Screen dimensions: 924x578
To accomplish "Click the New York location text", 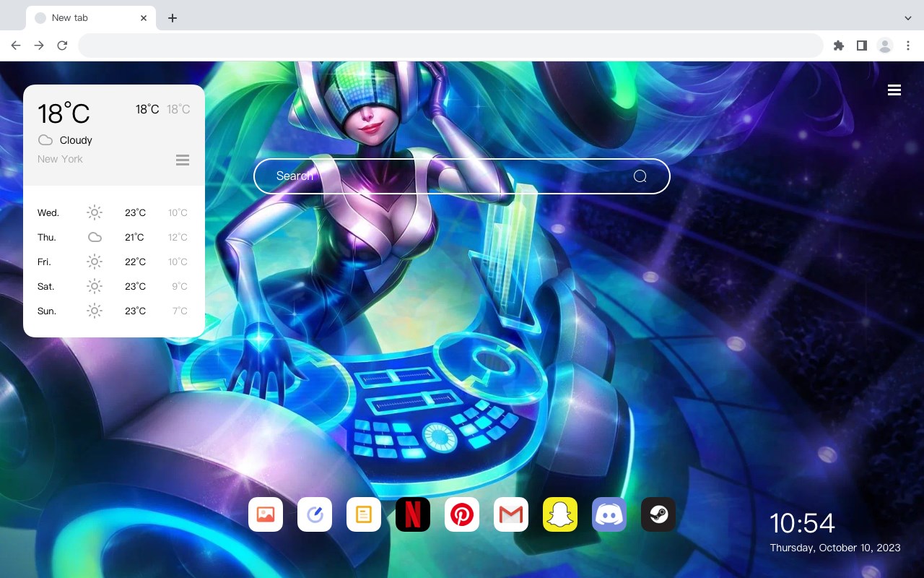I will coord(60,159).
